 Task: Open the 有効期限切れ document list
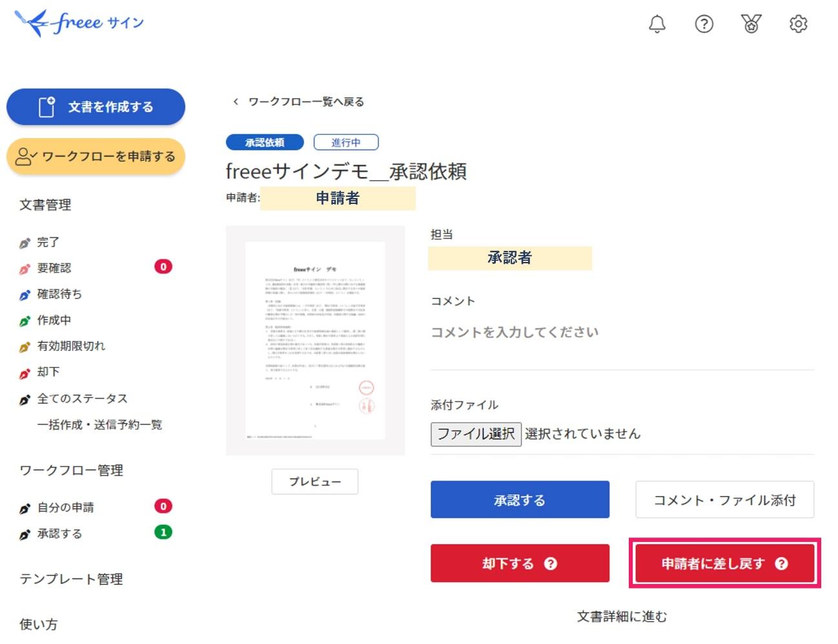[71, 346]
